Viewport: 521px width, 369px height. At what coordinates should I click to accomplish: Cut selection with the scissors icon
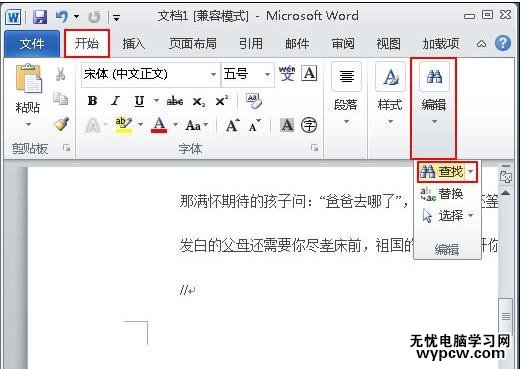pos(60,74)
